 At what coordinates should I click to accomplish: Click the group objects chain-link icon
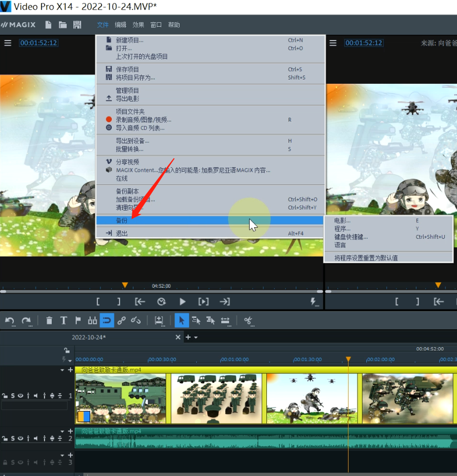click(122, 320)
